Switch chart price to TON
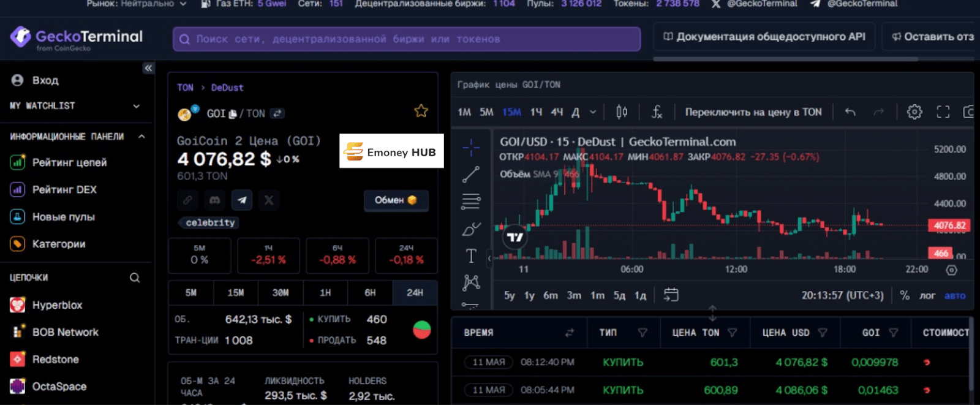The height and width of the screenshot is (405, 980). pyautogui.click(x=753, y=112)
